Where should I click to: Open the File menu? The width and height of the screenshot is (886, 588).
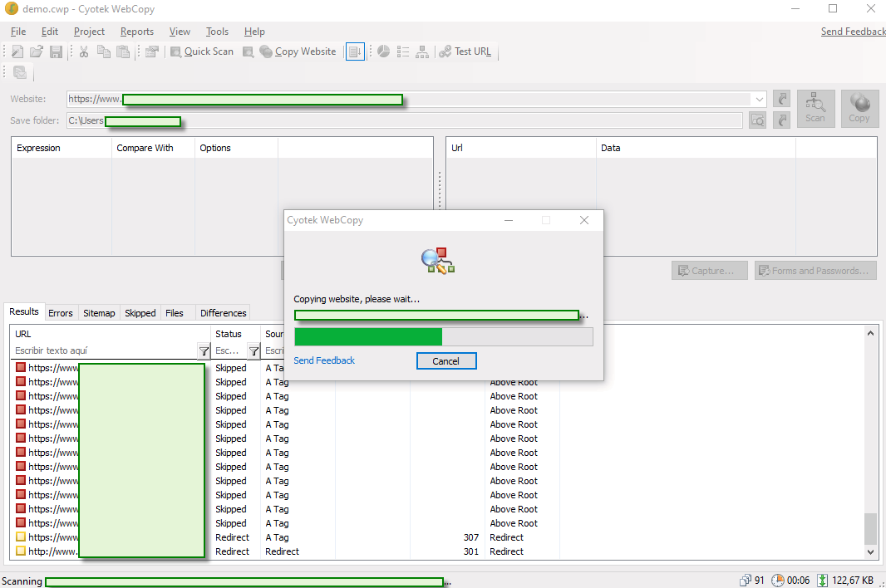click(x=18, y=32)
